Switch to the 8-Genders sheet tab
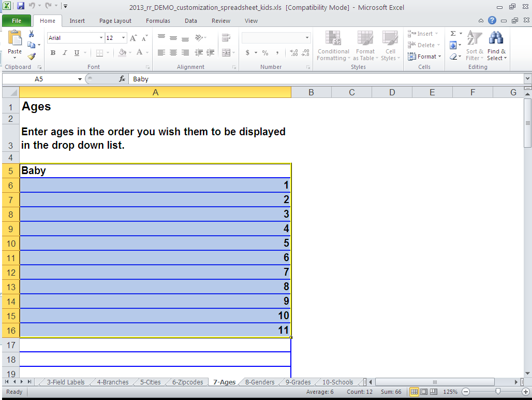Image resolution: width=532 pixels, height=400 pixels. pos(260,382)
